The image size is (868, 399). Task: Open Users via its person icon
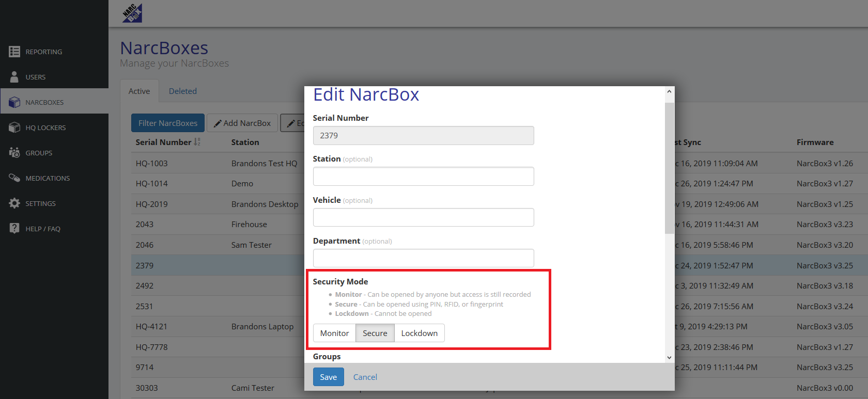(x=14, y=77)
